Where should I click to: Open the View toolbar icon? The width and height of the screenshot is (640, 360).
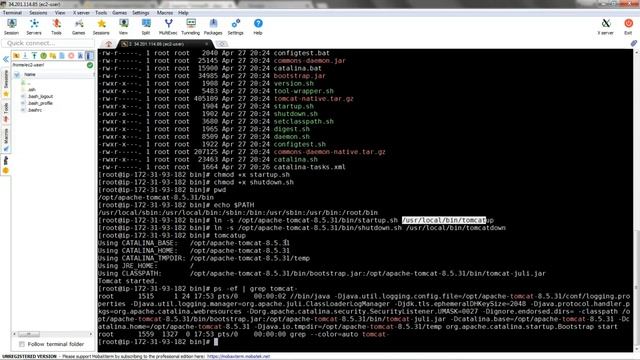(123, 27)
